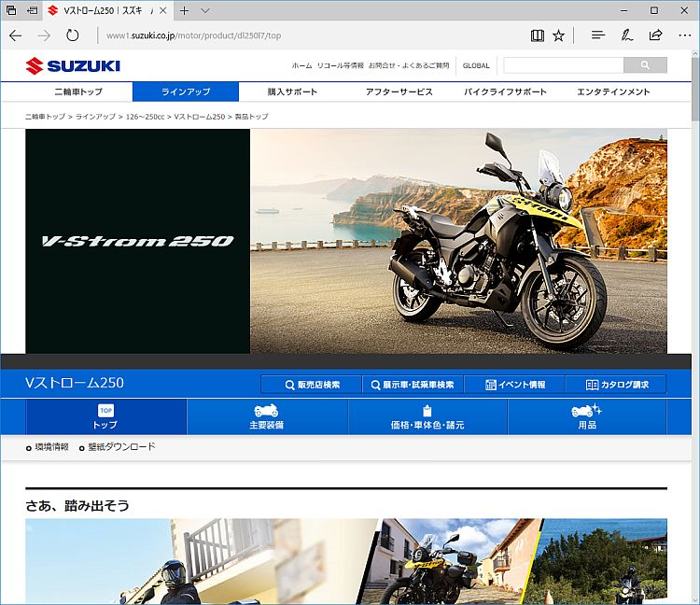Close the Vストローム250 browser tab

[163, 10]
